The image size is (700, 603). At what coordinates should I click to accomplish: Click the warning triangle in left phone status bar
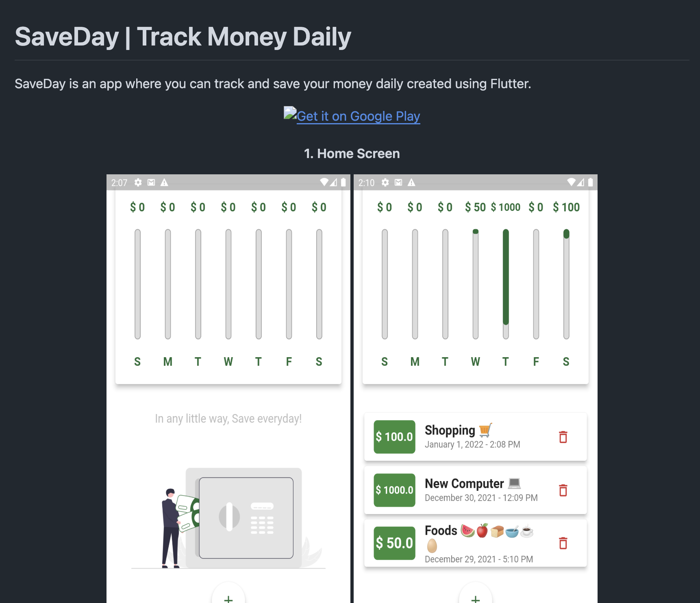click(164, 182)
